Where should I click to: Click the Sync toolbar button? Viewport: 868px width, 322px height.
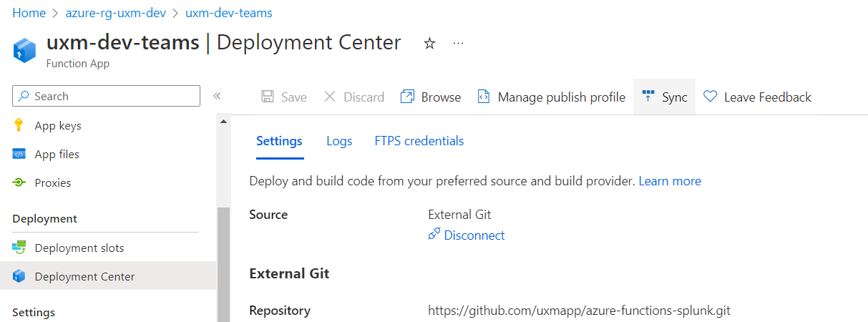664,97
